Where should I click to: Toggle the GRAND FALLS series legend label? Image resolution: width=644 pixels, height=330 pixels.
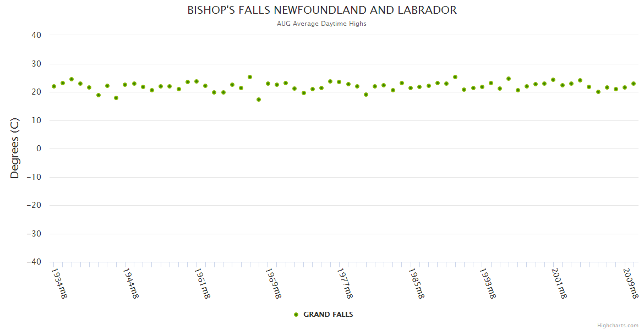[328, 315]
